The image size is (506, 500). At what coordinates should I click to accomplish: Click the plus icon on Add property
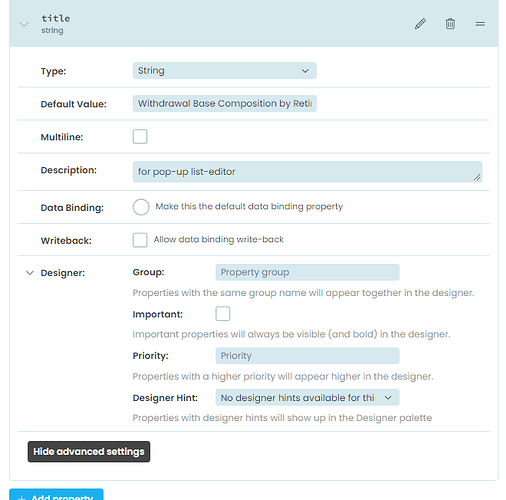coord(21,498)
